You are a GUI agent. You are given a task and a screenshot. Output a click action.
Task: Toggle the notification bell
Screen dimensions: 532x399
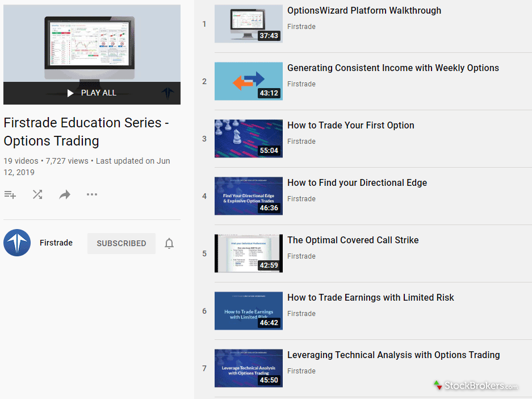pos(169,243)
